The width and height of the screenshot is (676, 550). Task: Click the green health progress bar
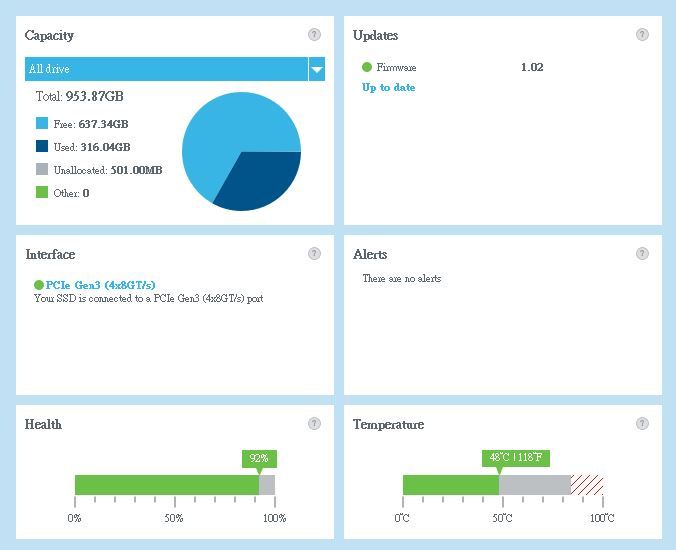[167, 485]
